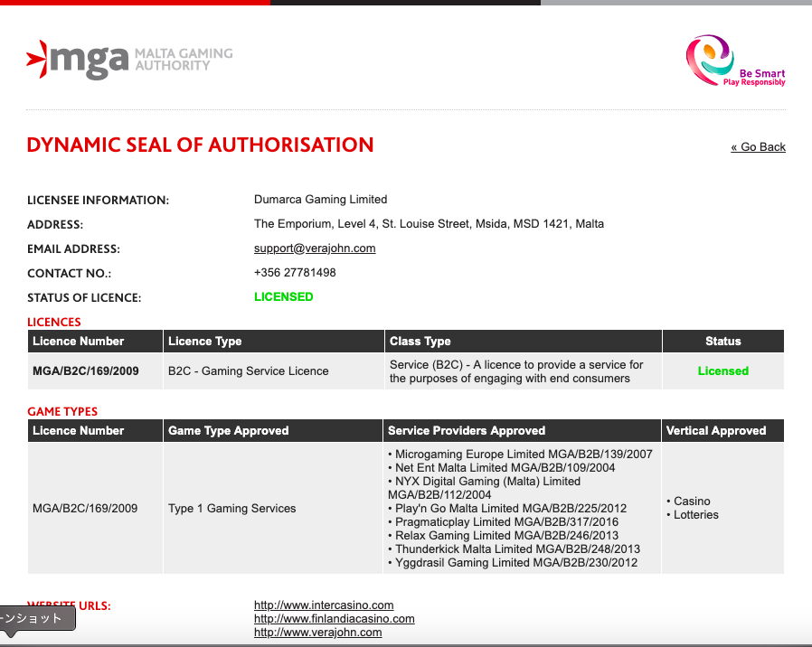
Task: Click Net Ent Malta Limited provider entry
Action: [502, 467]
